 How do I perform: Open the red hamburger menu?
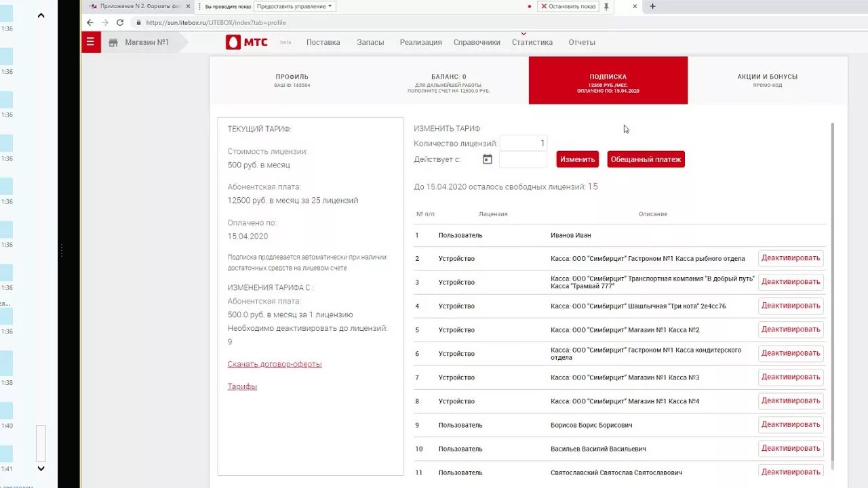pos(91,42)
